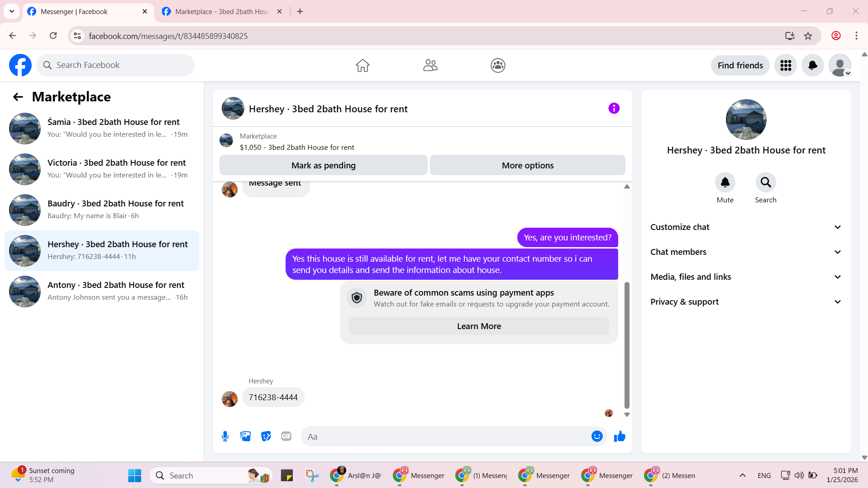Open a new browser tab

pos(300,12)
